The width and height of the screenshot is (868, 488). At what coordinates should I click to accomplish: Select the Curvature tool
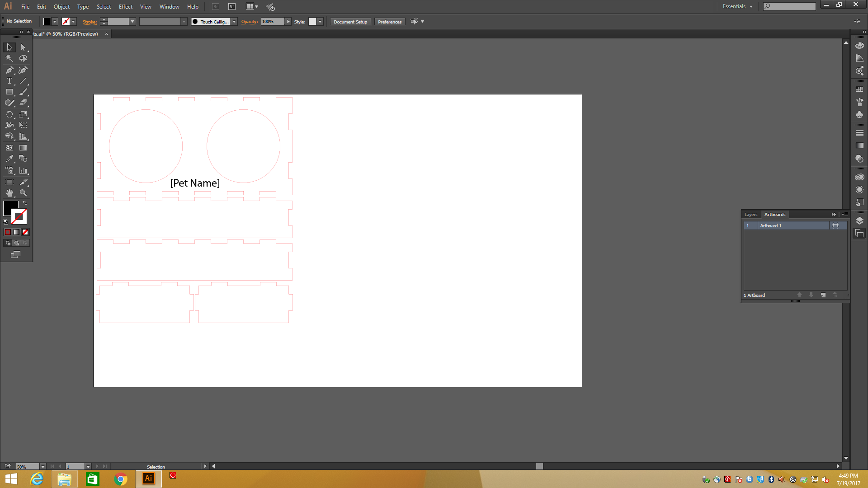24,70
